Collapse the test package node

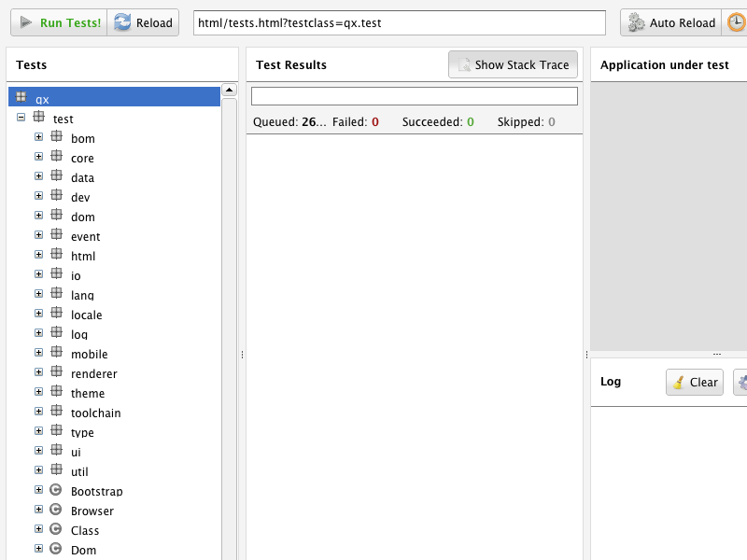click(x=21, y=119)
